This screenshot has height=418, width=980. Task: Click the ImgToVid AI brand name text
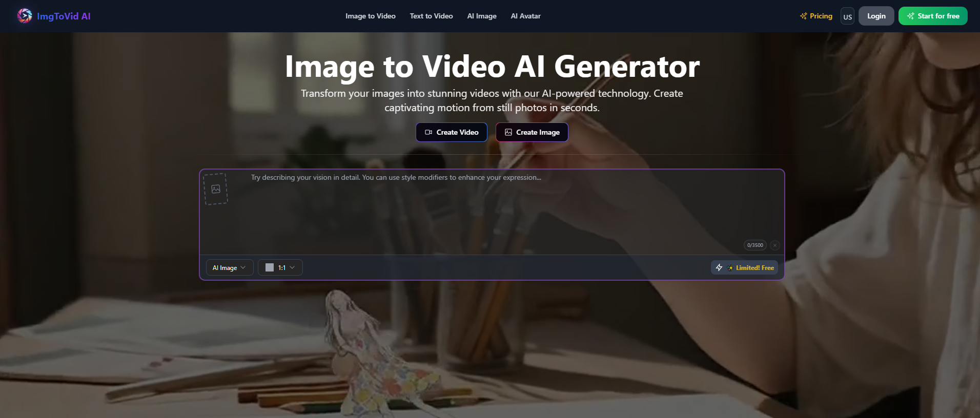(64, 16)
